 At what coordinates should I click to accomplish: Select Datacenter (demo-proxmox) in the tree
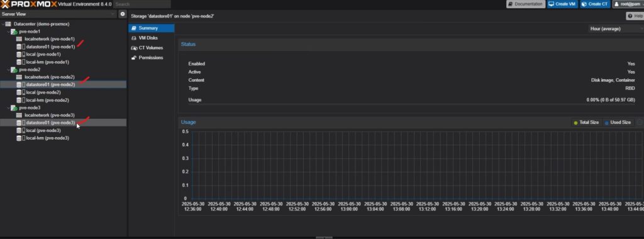pos(64,24)
